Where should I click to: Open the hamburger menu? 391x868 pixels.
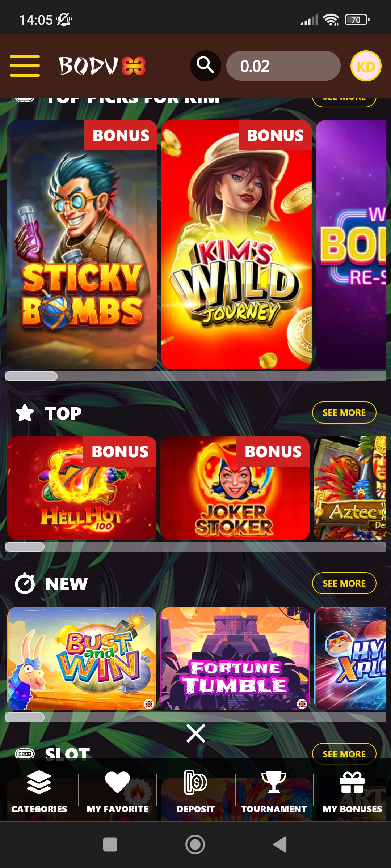[x=25, y=66]
